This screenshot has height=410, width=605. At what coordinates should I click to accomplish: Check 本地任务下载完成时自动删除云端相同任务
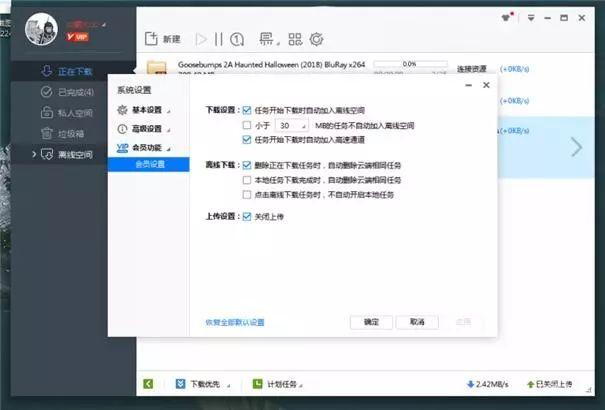(247, 180)
